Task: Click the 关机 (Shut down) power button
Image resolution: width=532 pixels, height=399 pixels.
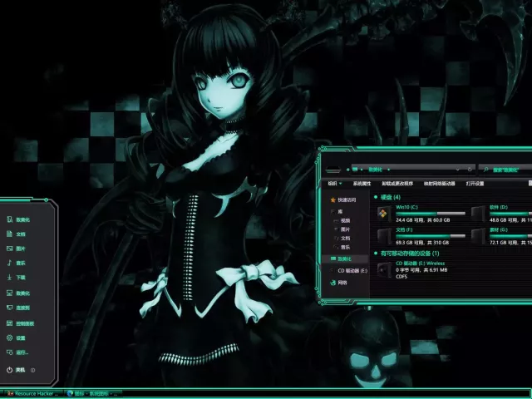Action: (17, 369)
